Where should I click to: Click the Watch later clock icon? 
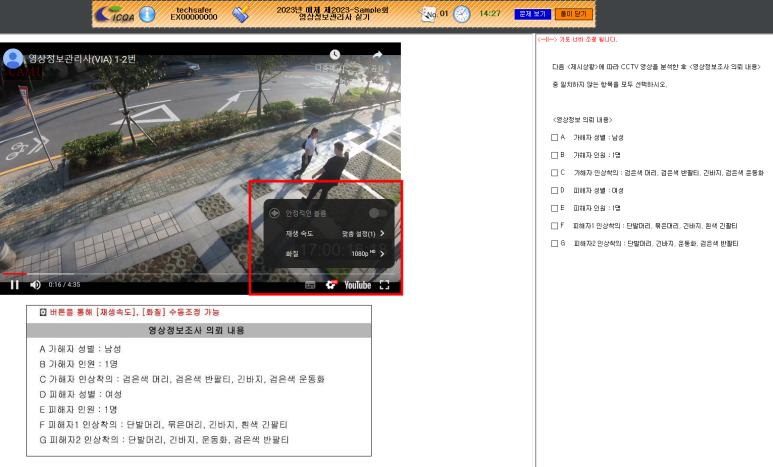[x=335, y=54]
